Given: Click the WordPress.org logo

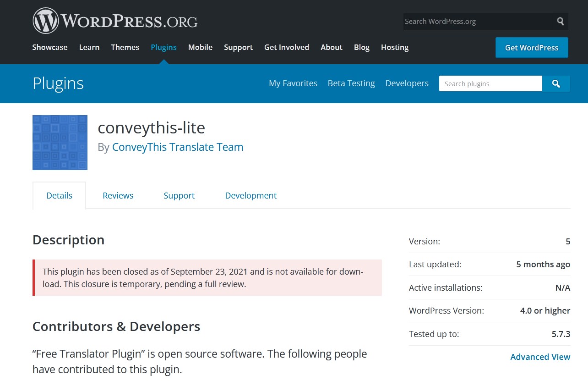Looking at the screenshot, I should click(x=115, y=21).
